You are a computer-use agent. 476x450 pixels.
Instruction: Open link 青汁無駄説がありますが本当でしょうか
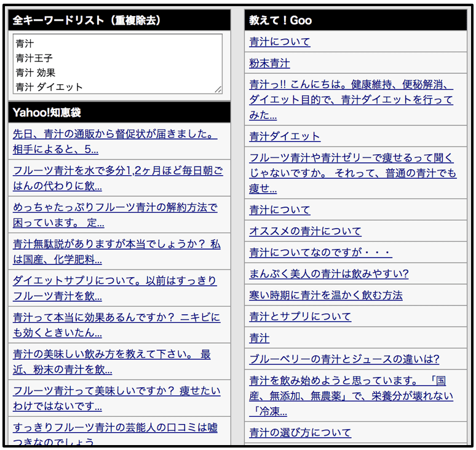point(117,251)
